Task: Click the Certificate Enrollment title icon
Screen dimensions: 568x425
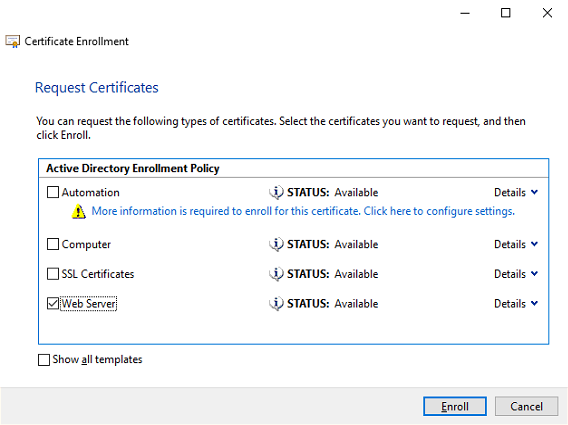Action: point(13,41)
